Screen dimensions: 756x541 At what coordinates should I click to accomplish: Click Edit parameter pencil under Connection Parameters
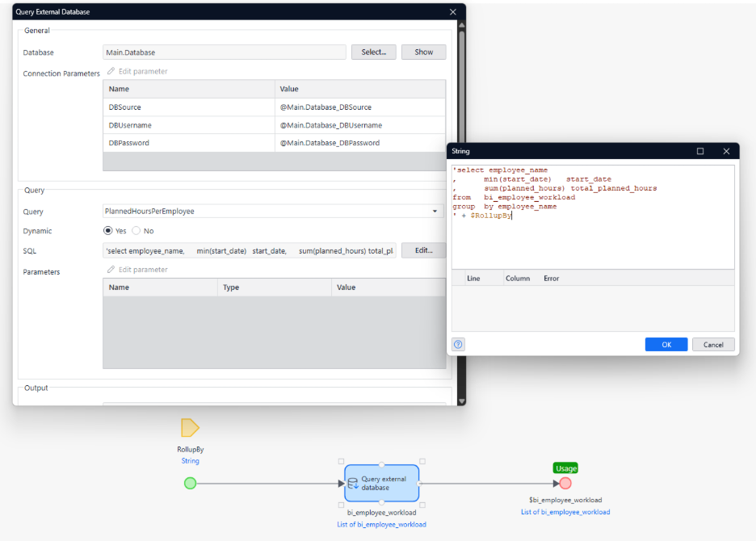pyautogui.click(x=111, y=71)
